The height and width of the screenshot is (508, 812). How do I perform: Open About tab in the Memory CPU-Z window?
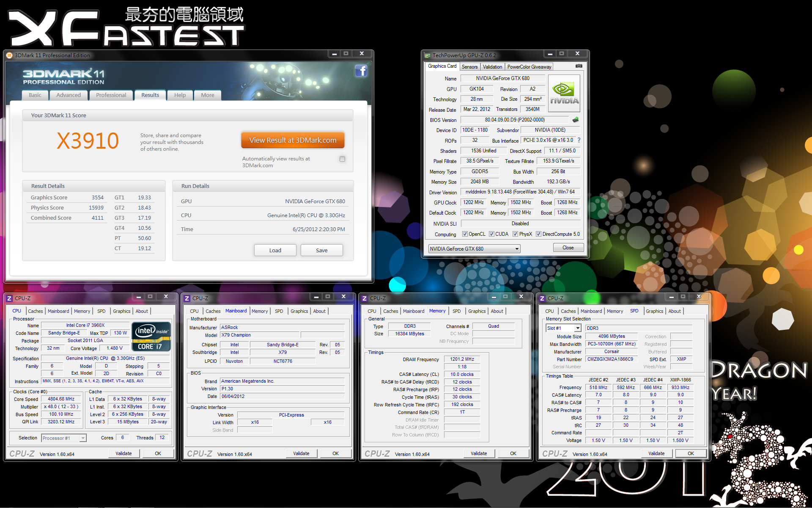(x=497, y=311)
